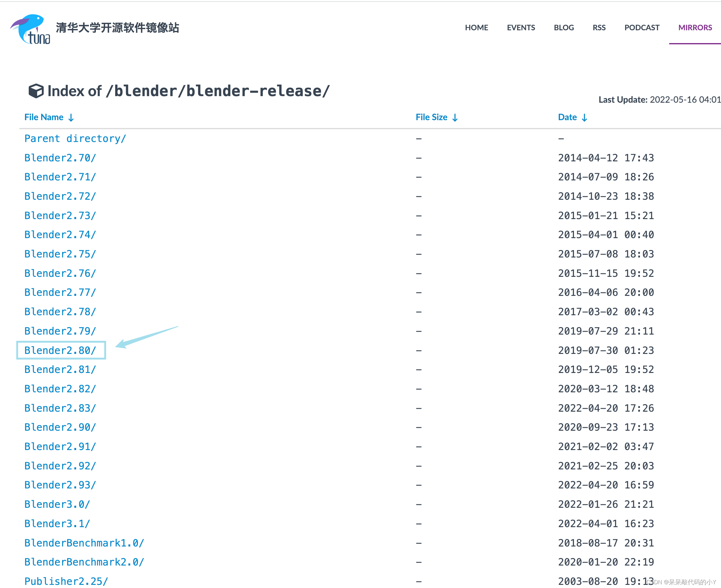Open the HOME navigation item

pyautogui.click(x=477, y=27)
